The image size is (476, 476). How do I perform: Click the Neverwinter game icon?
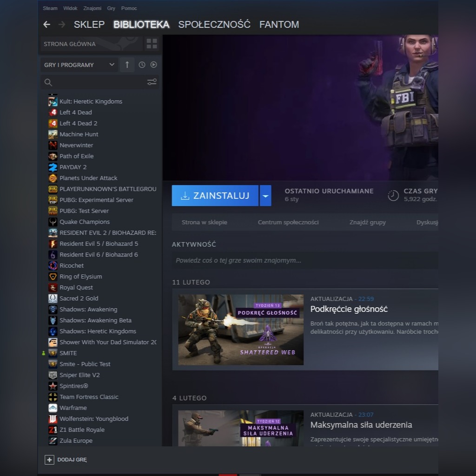pos(53,145)
